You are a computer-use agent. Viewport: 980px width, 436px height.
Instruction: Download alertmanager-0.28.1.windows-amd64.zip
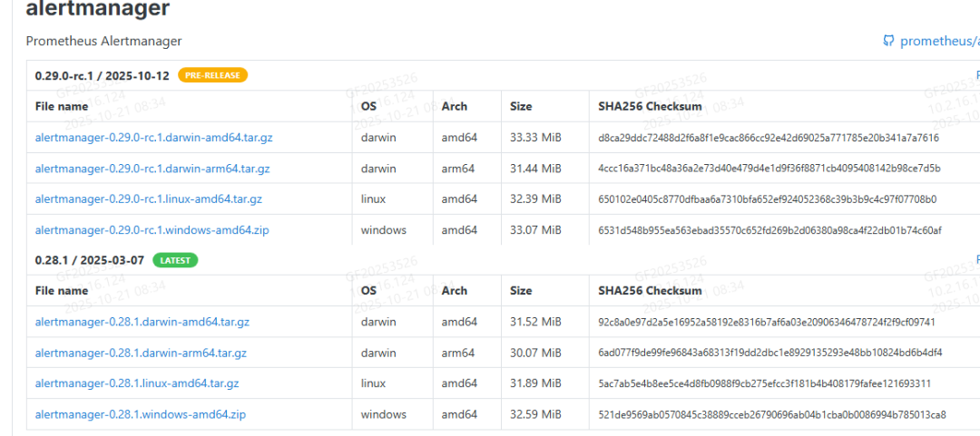tap(141, 414)
